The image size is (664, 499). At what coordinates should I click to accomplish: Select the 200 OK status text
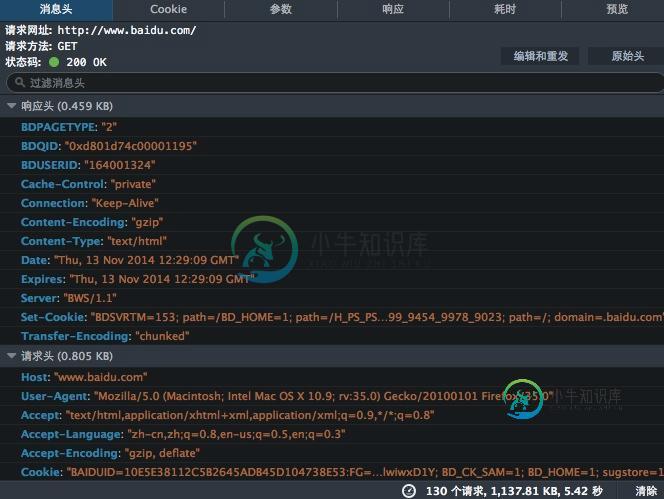point(86,62)
